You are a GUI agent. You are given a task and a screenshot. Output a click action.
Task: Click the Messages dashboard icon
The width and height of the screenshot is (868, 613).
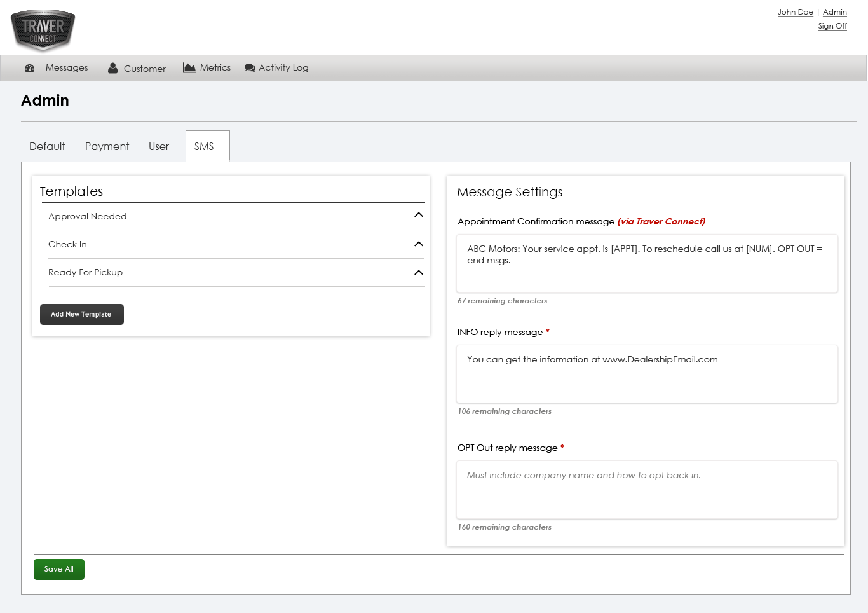(x=29, y=68)
